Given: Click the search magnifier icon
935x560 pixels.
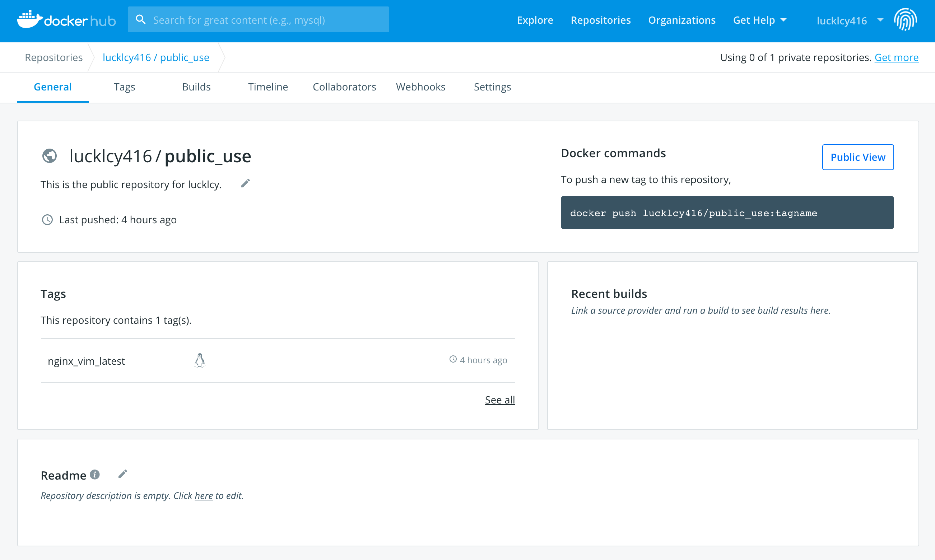Looking at the screenshot, I should pos(140,20).
